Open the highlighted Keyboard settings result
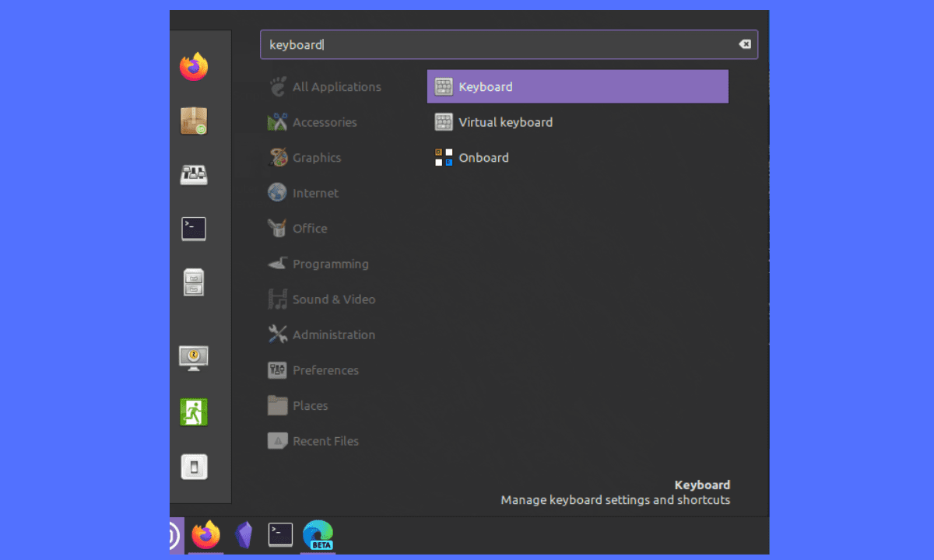This screenshot has height=560, width=934. tap(577, 87)
